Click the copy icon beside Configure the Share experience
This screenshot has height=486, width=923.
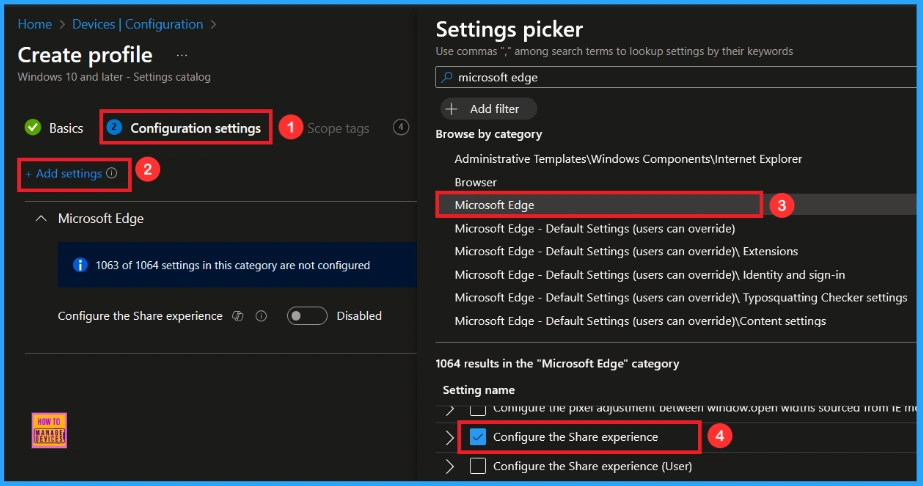tap(238, 316)
